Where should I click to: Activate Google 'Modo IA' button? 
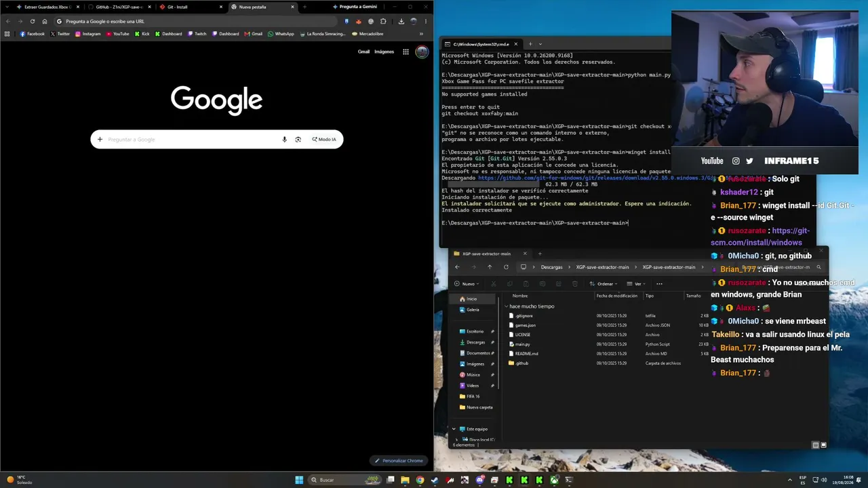pyautogui.click(x=324, y=140)
